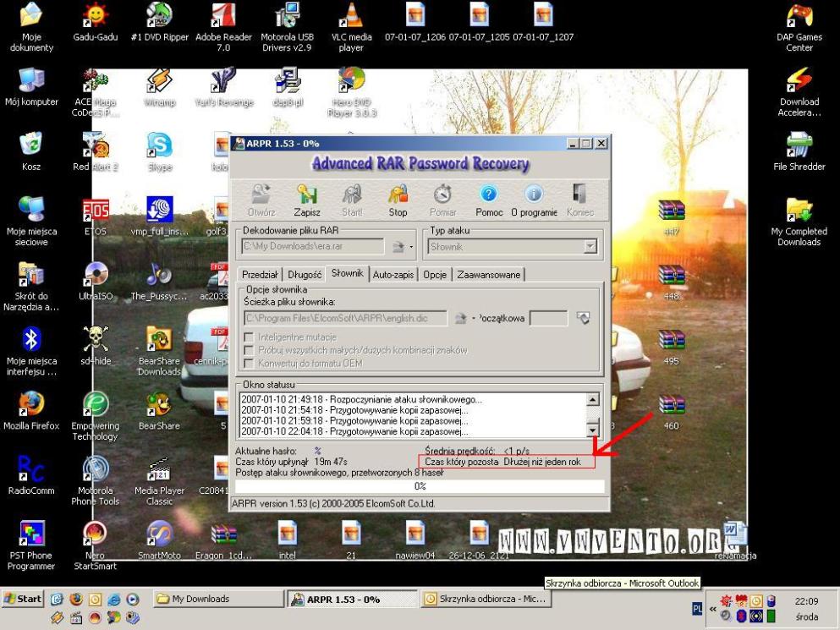The image size is (840, 630).
Task: Select the #1 DVD Ripper desktop icon
Action: click(x=160, y=15)
